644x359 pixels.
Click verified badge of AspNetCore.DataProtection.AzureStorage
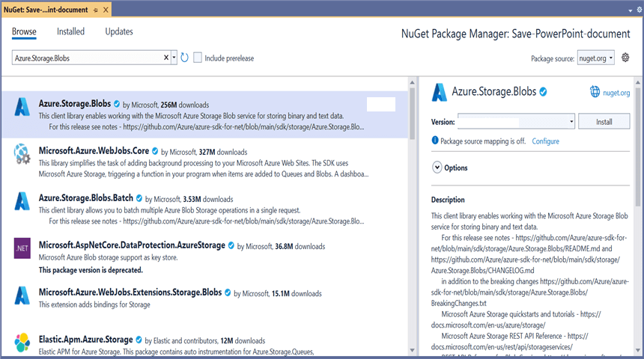pos(231,245)
